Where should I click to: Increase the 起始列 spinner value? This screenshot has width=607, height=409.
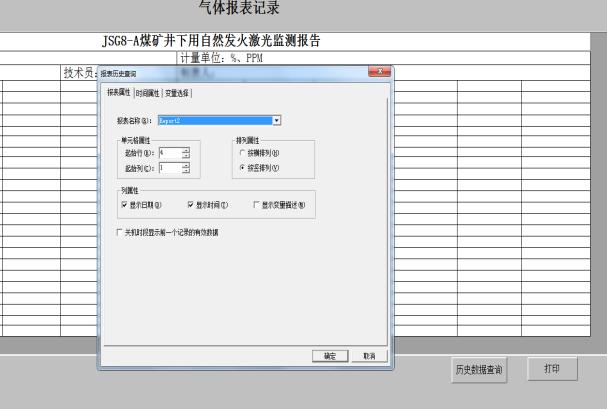(x=186, y=165)
